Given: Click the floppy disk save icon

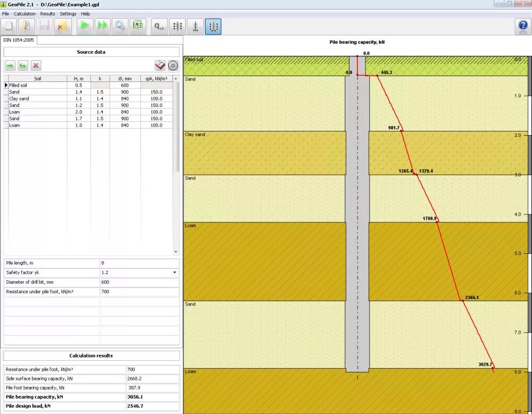Looking at the screenshot, I should point(44,27).
